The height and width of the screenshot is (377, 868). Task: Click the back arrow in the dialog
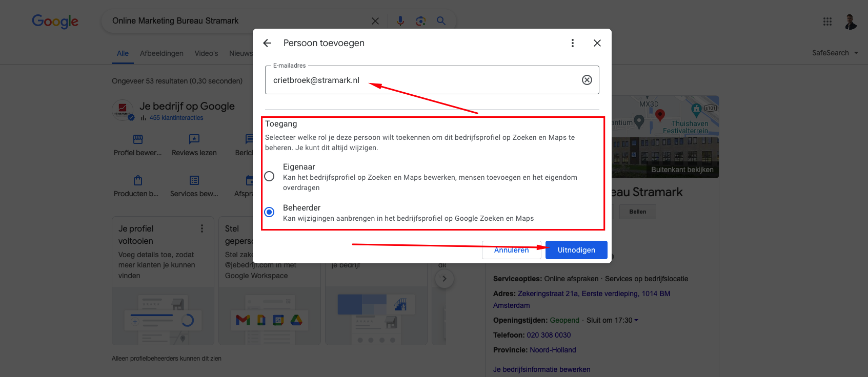[x=267, y=43]
